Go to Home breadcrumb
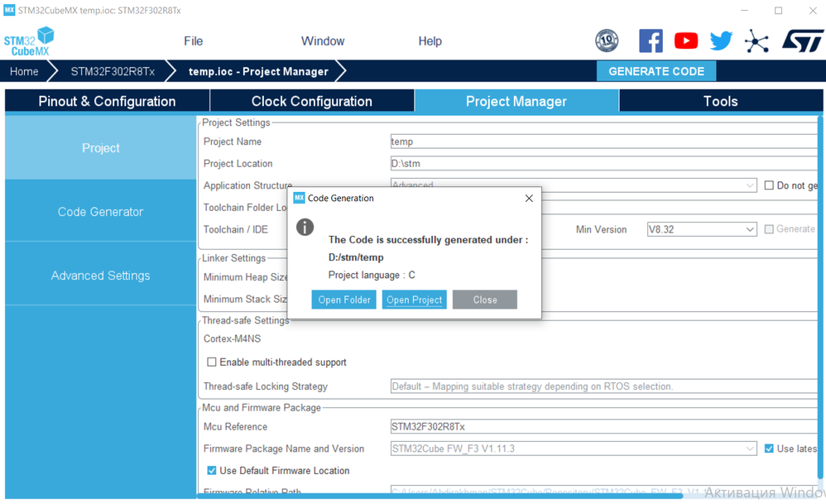This screenshot has height=504, width=826. tap(24, 71)
